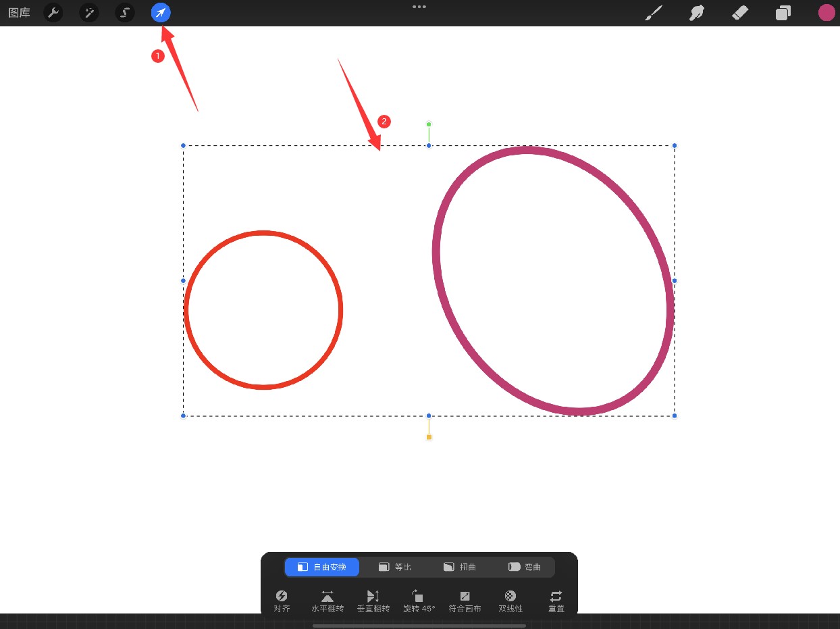Open the Layers panel

[x=783, y=13]
